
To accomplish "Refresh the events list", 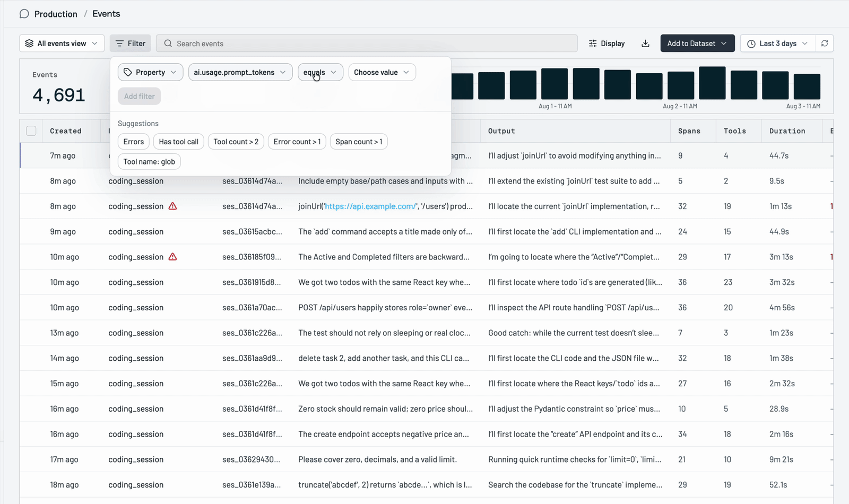I will 825,44.
